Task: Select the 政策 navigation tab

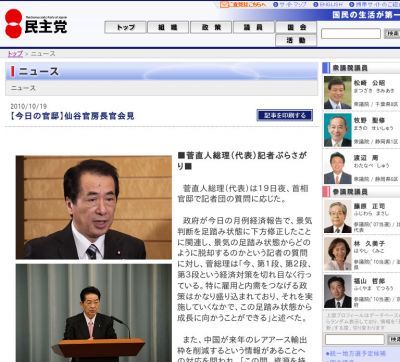Action: 211,27
